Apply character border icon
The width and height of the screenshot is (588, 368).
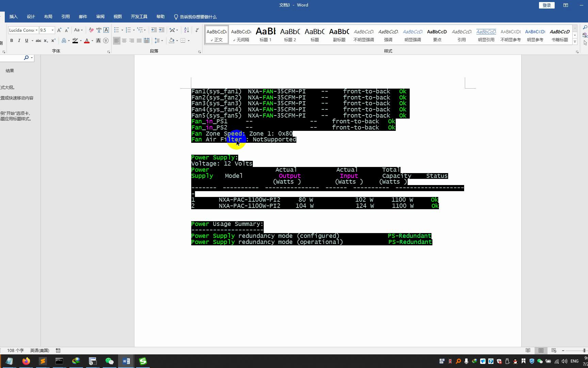[106, 30]
